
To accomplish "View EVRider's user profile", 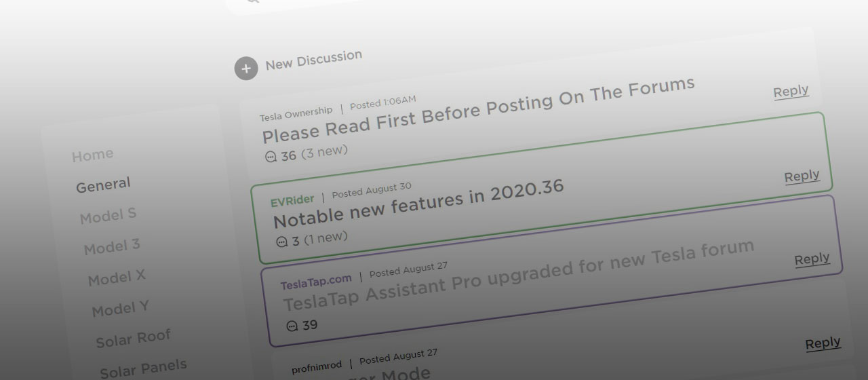I will (292, 201).
